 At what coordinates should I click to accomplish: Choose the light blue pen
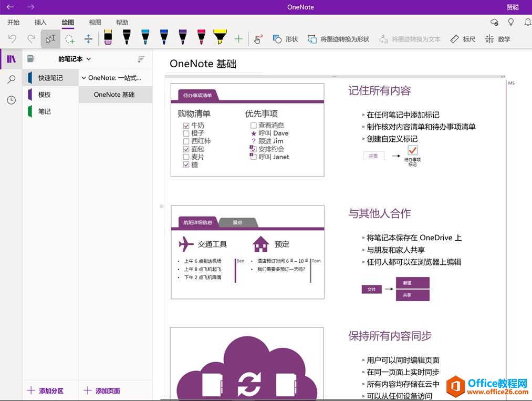pyautogui.click(x=145, y=37)
